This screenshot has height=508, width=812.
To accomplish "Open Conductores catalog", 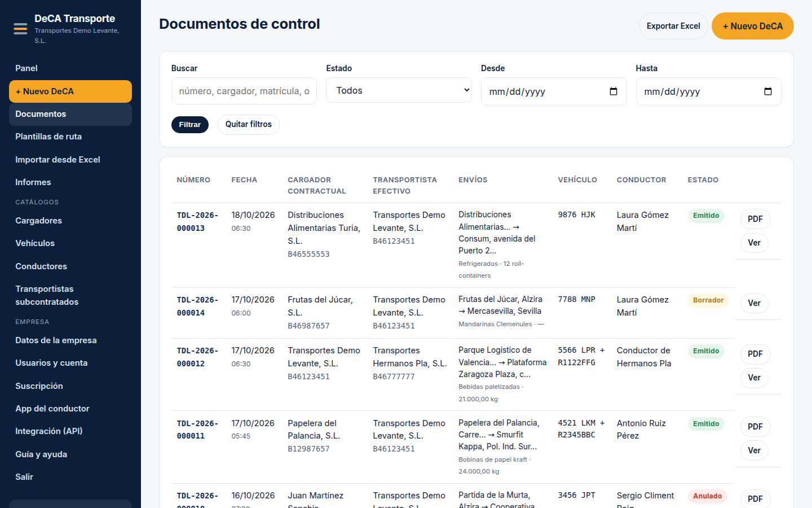I will point(70,266).
